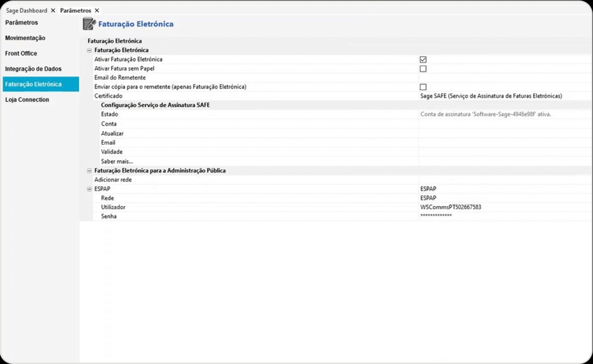Click the Faturação Eletrónica notepad header icon

tap(89, 24)
